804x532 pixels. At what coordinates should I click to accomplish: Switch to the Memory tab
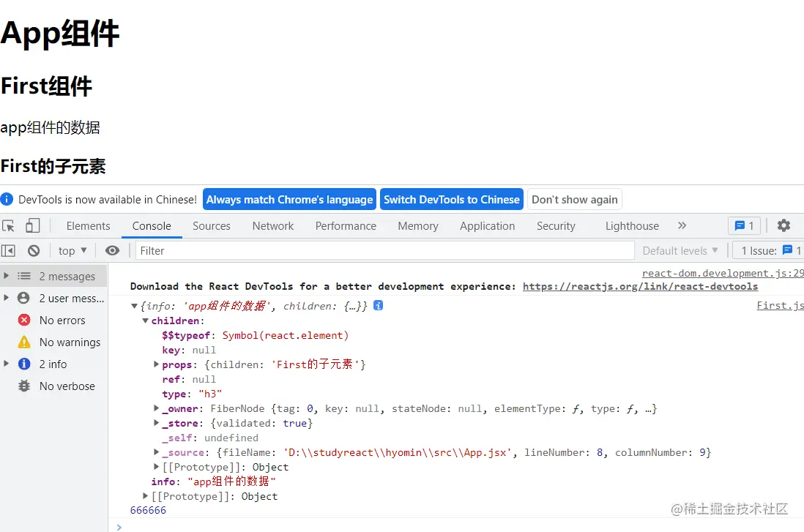pos(418,226)
